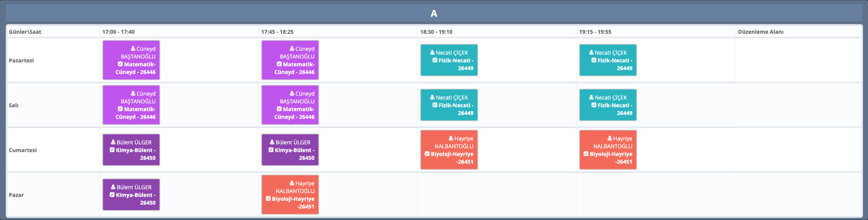Image resolution: width=868 pixels, height=220 pixels.
Task: Click edit icon in Pazar 17:00 Kimya card
Action: [112, 195]
